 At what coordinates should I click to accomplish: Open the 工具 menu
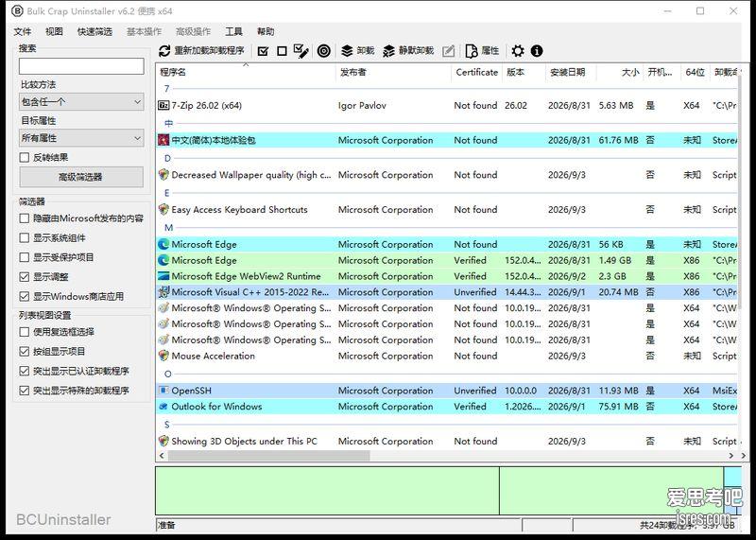233,32
